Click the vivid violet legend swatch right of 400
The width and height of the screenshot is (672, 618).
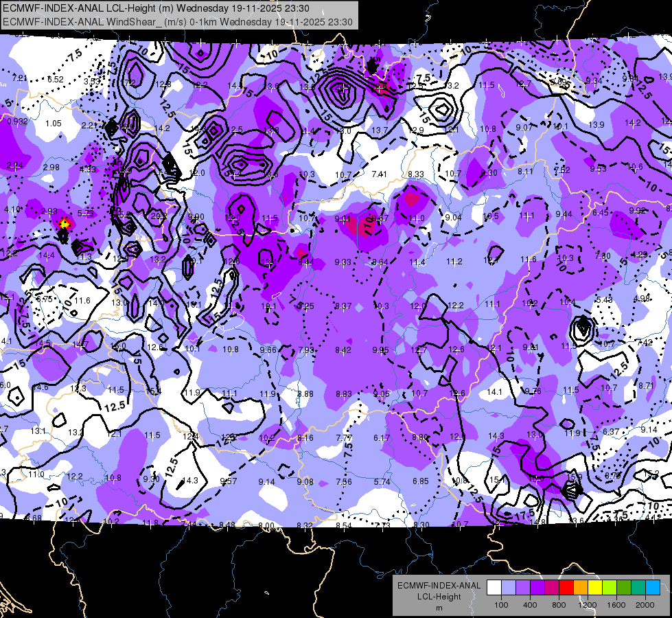(537, 588)
